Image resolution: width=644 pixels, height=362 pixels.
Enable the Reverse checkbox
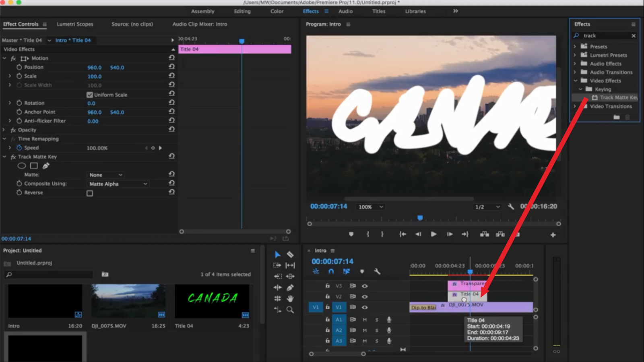[x=90, y=193]
